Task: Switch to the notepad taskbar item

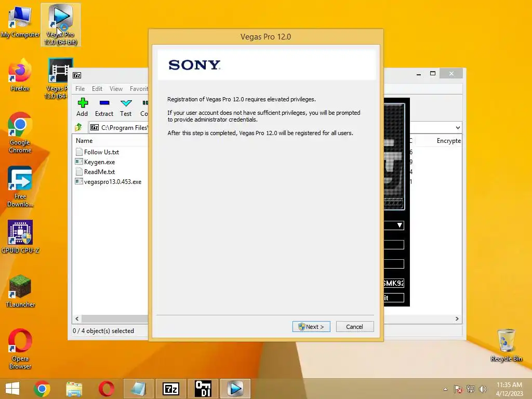Action: pos(138,389)
